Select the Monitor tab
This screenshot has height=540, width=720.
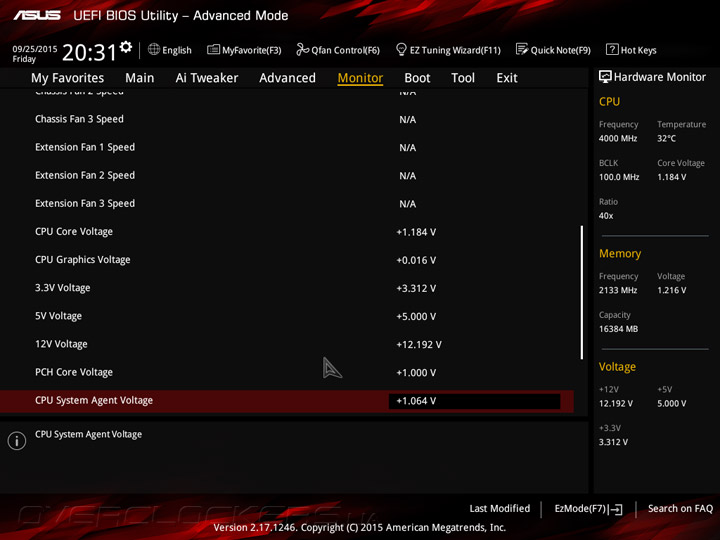point(360,78)
